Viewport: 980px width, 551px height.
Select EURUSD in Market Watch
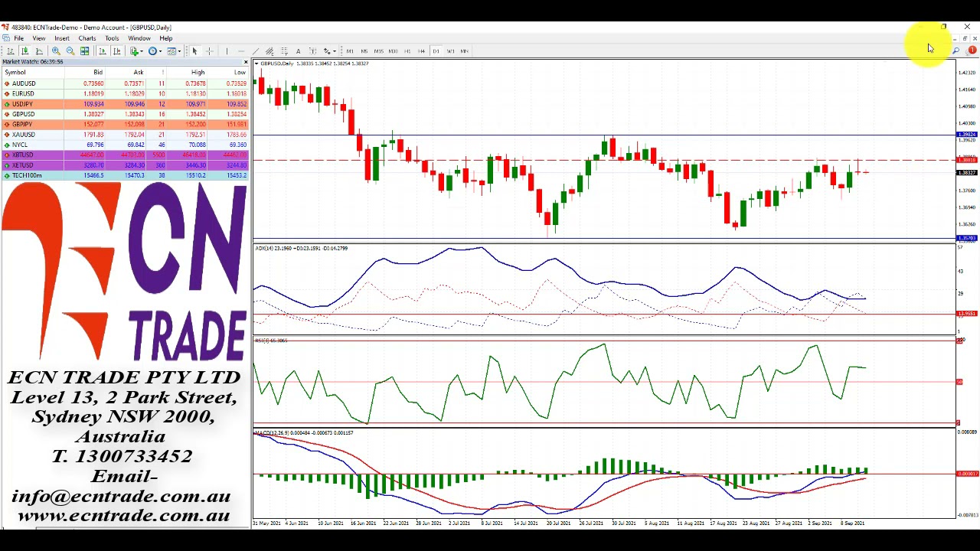[x=125, y=93]
